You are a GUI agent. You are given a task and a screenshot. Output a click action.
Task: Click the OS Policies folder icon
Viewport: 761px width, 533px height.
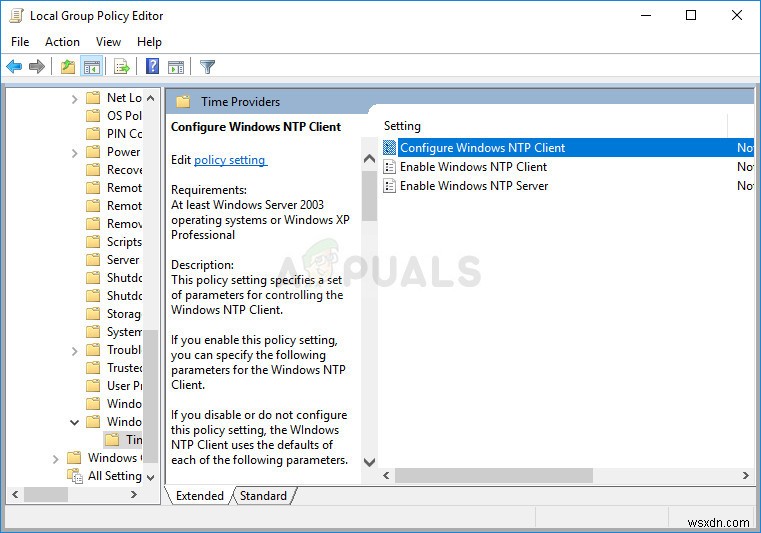point(93,116)
